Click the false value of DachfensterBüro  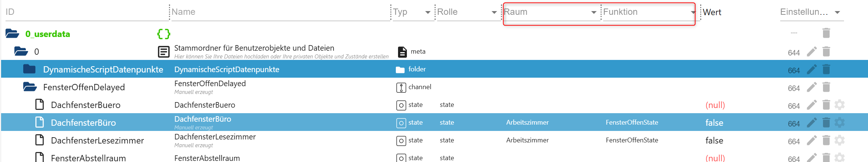714,123
